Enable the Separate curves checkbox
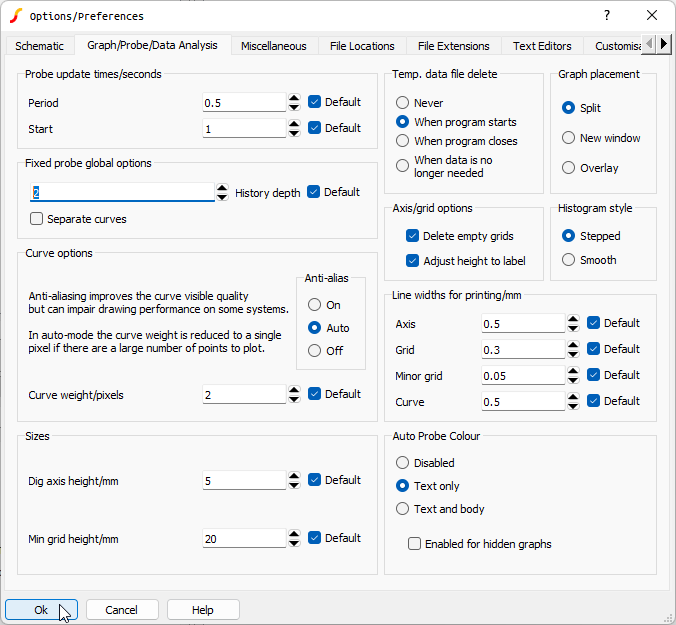The width and height of the screenshot is (676, 625). point(37,219)
